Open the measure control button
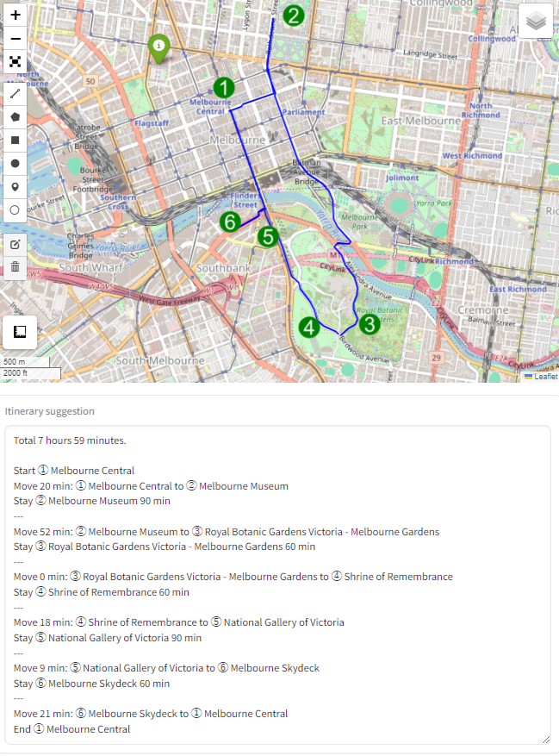Screen dimensions: 559x756 (x=20, y=332)
